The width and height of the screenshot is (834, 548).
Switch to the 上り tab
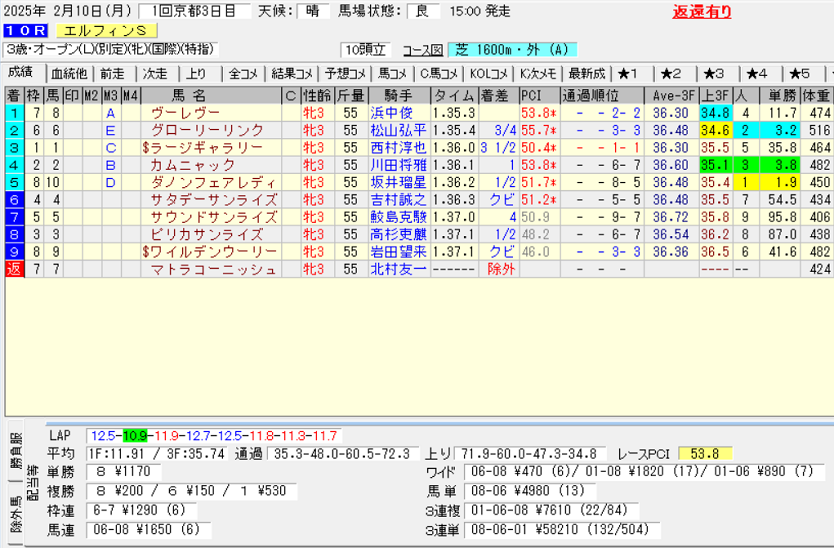pos(197,73)
